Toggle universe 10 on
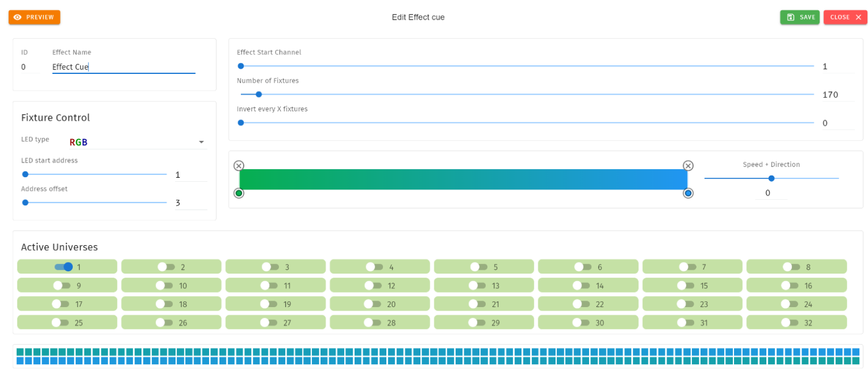The width and height of the screenshot is (868, 381). click(165, 285)
